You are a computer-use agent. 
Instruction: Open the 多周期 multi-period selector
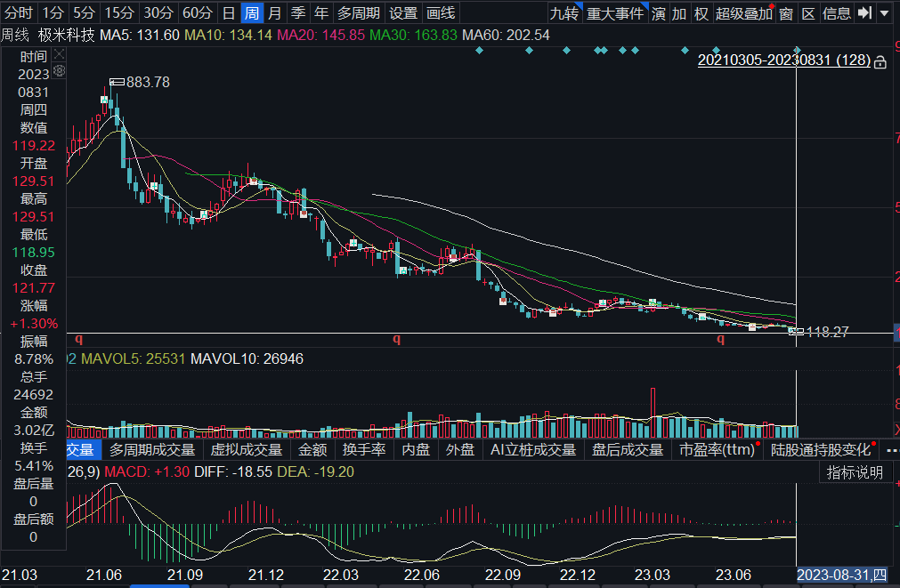point(358,13)
